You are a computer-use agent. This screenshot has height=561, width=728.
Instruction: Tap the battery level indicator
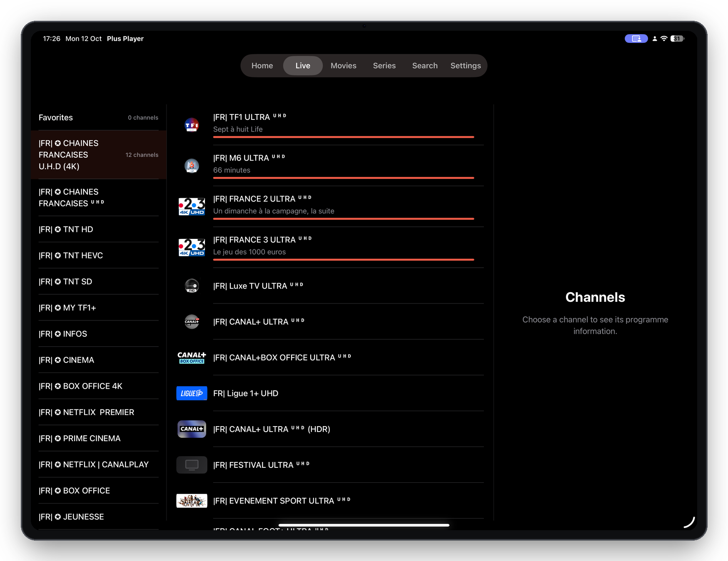click(677, 39)
